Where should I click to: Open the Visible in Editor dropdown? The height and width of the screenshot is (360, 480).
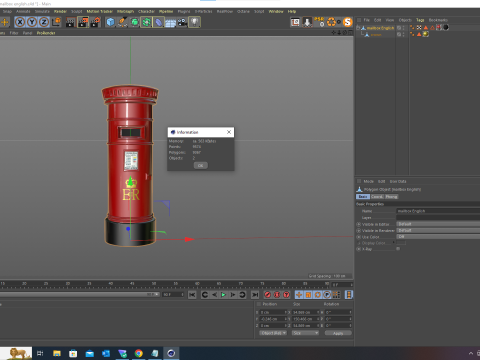pos(438,224)
